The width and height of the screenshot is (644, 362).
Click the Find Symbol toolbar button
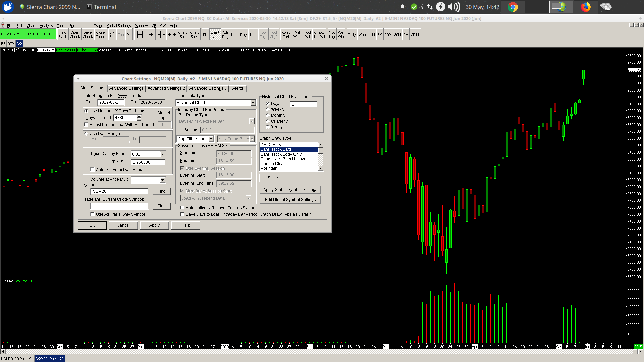pos(63,35)
